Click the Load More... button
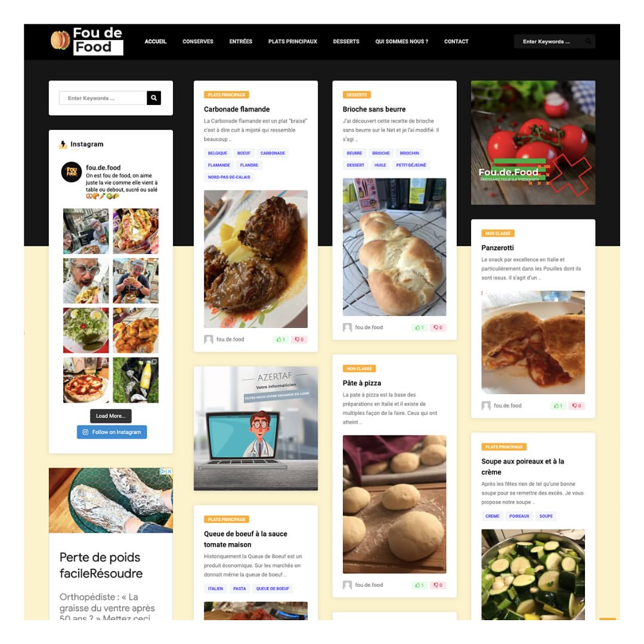Image resolution: width=644 pixels, height=644 pixels. click(x=111, y=416)
